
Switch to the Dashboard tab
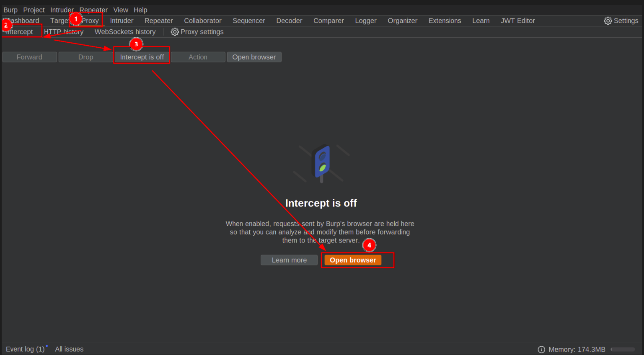[22, 21]
